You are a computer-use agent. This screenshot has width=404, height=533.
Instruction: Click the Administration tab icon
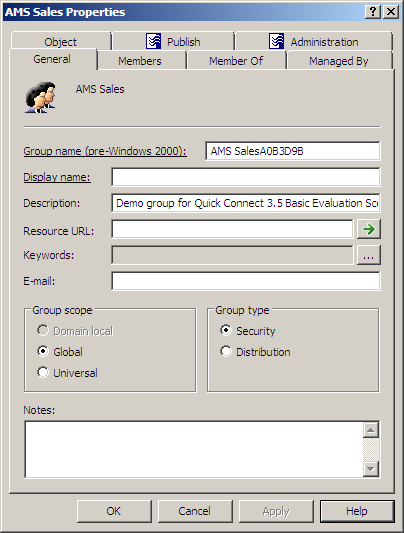click(277, 41)
